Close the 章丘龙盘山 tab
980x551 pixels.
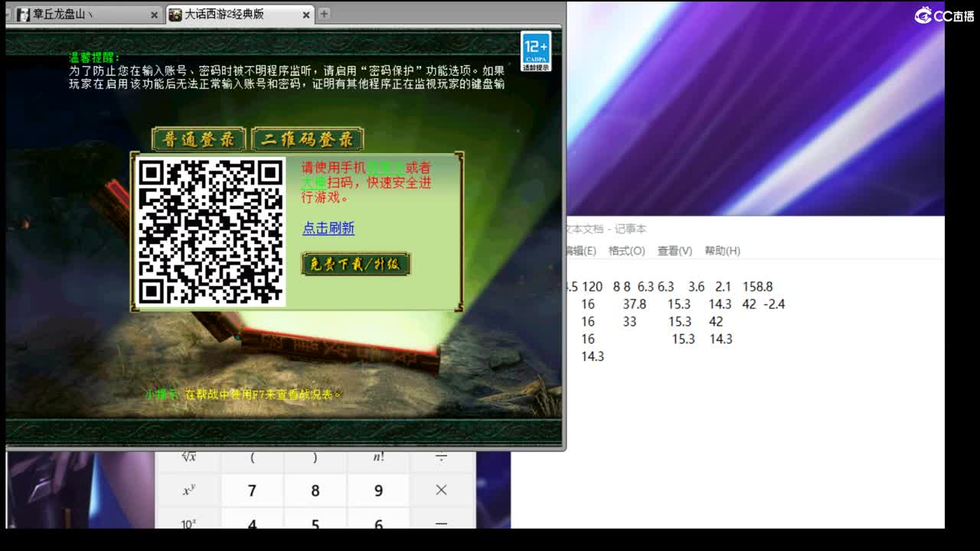click(x=153, y=15)
